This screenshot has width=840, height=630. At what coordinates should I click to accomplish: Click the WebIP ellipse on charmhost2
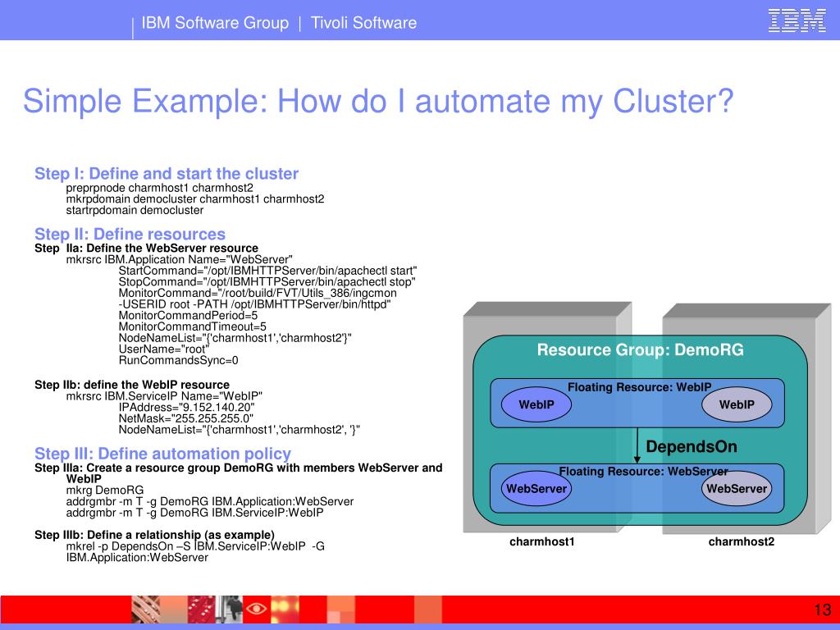click(x=737, y=404)
